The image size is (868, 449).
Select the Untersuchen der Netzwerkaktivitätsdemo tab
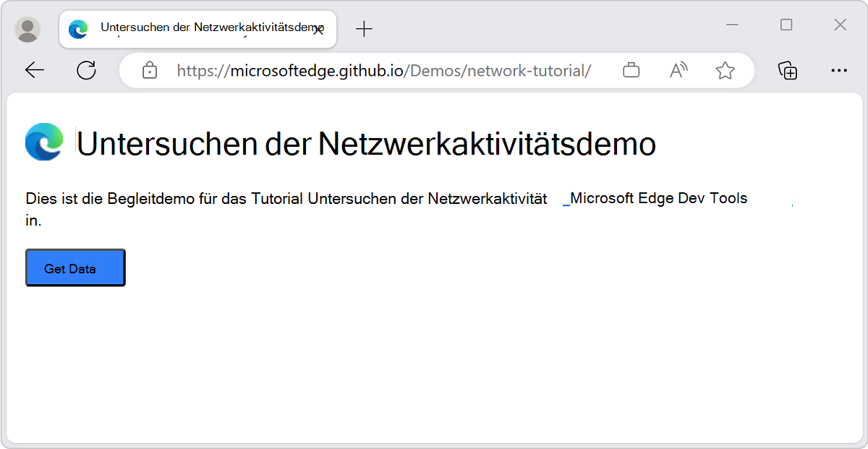[195, 29]
